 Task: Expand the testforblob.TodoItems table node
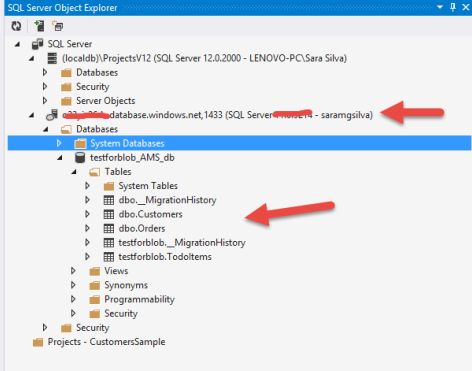pos(87,257)
